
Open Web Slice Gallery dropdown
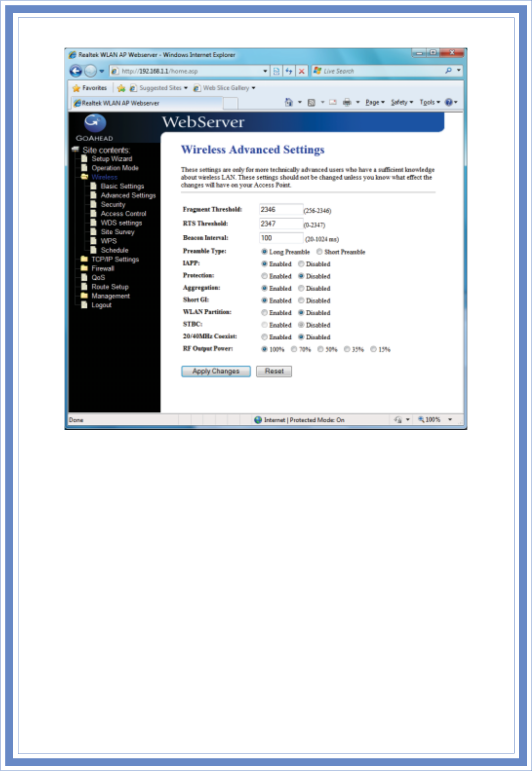click(x=224, y=88)
